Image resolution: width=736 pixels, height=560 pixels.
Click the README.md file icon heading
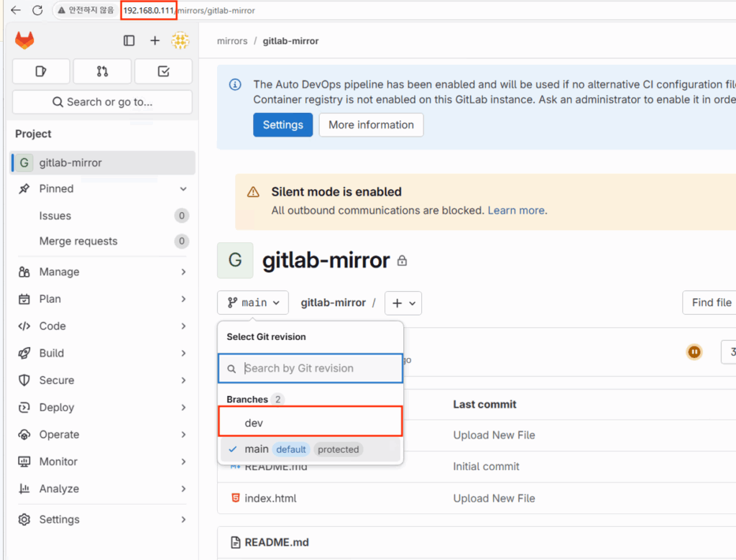point(236,542)
